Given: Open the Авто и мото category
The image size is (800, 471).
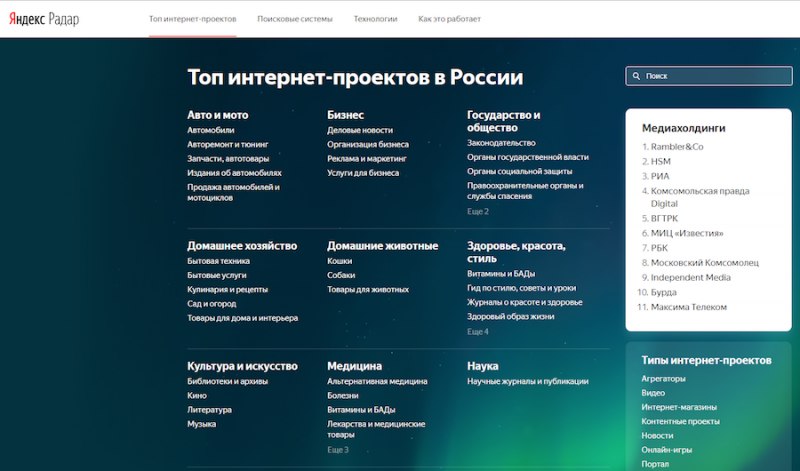Looking at the screenshot, I should pos(217,115).
